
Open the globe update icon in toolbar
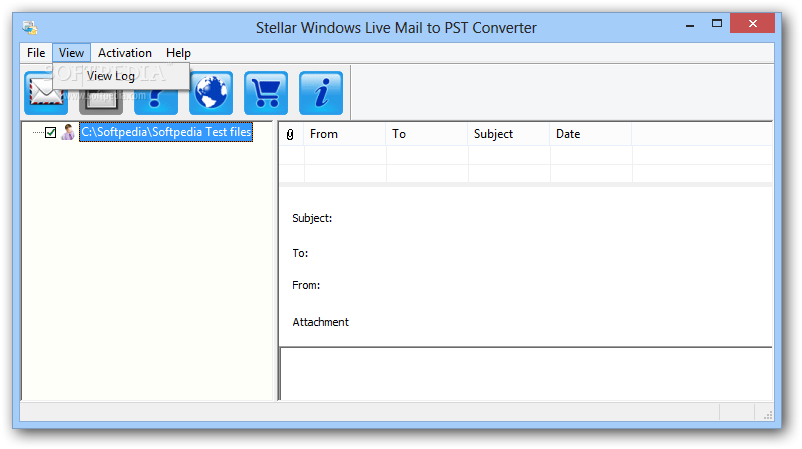point(211,93)
